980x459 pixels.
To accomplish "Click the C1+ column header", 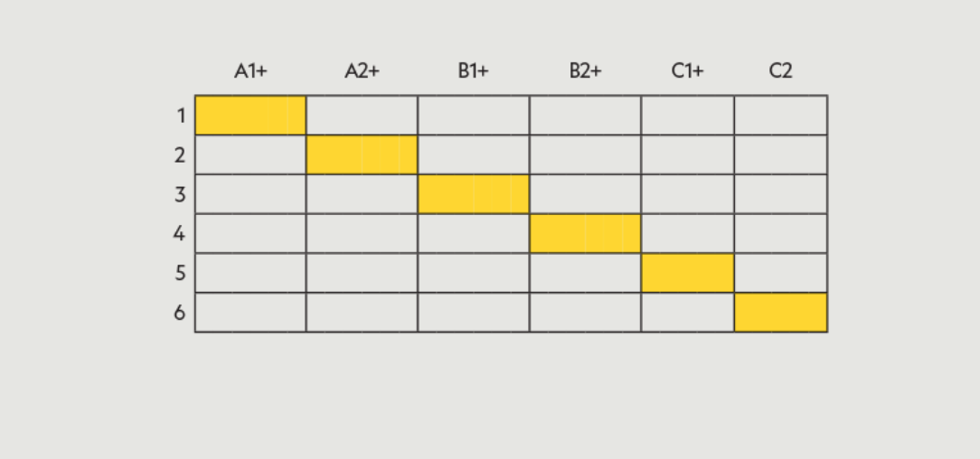I will coord(687,71).
